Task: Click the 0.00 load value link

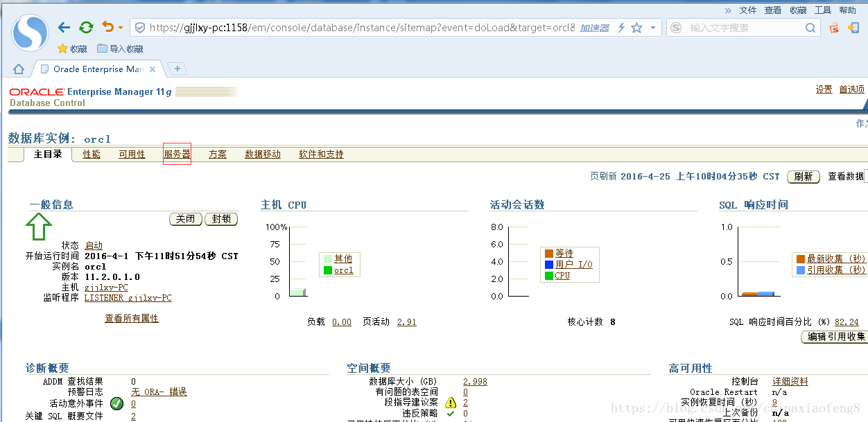Action: [342, 322]
